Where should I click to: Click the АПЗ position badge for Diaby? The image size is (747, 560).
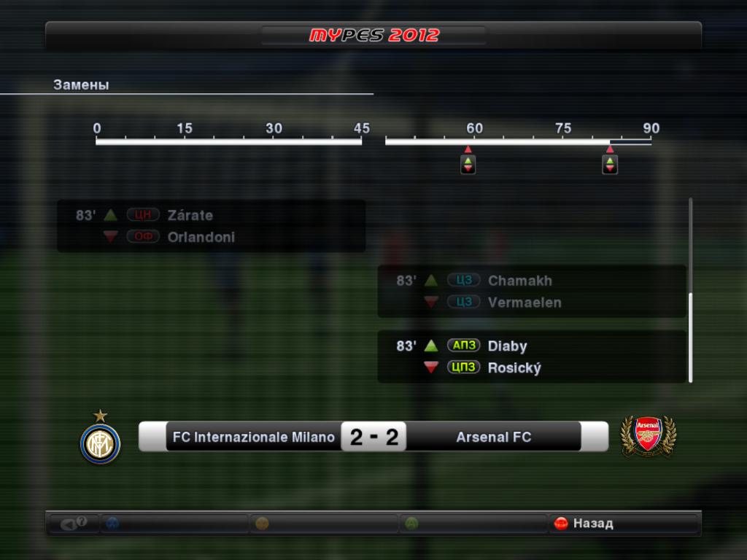(x=463, y=345)
